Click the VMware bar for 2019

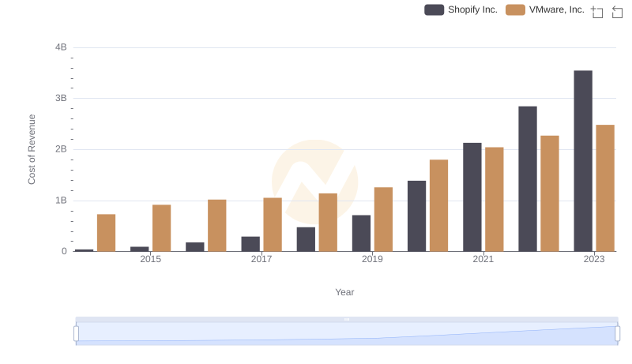[x=383, y=220]
